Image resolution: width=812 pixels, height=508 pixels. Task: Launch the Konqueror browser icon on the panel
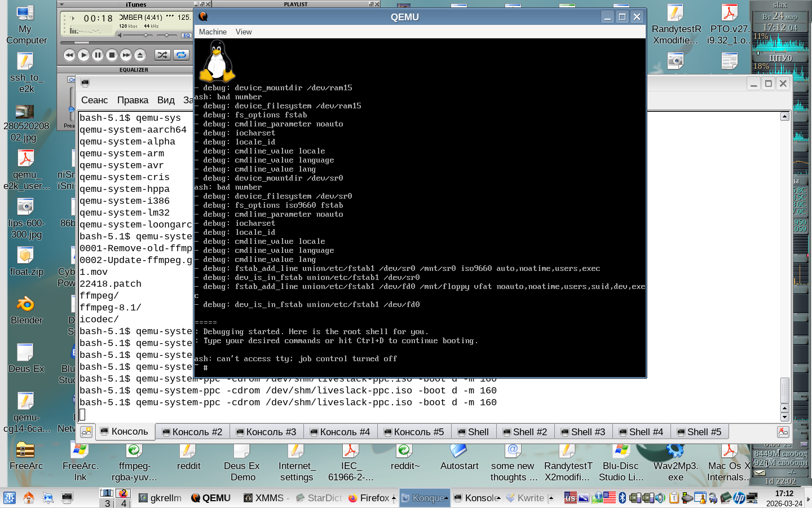(47, 498)
